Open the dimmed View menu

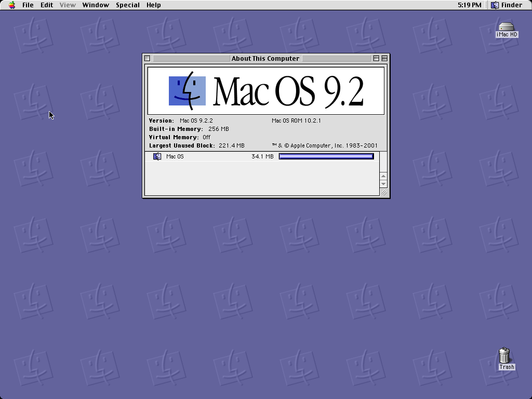[x=68, y=5]
